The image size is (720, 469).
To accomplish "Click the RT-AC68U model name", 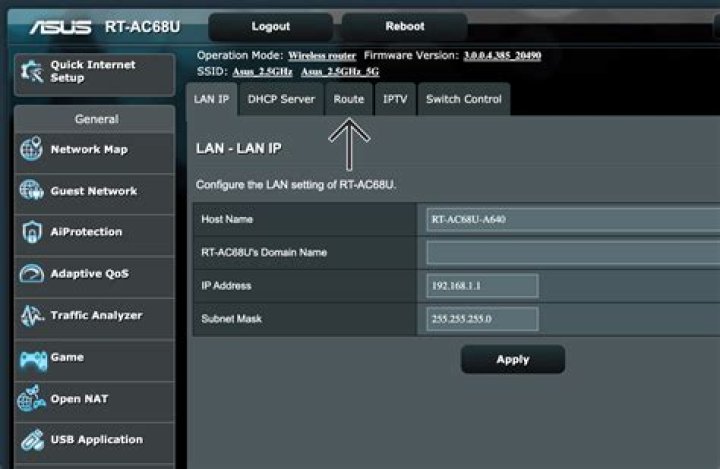I will 142,27.
